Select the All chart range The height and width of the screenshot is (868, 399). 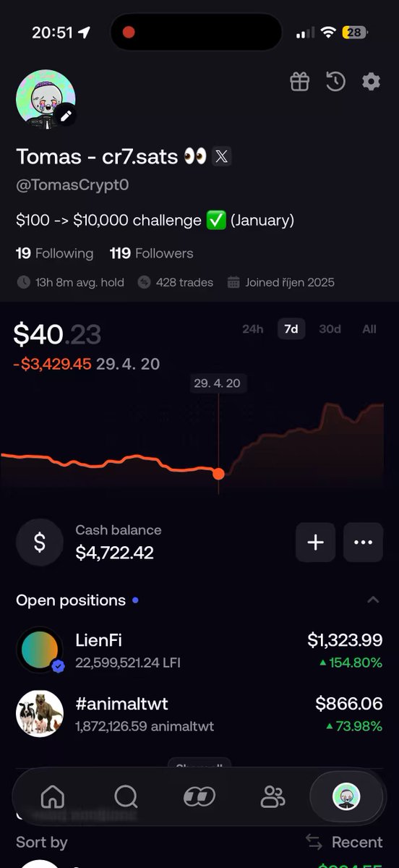pos(369,329)
